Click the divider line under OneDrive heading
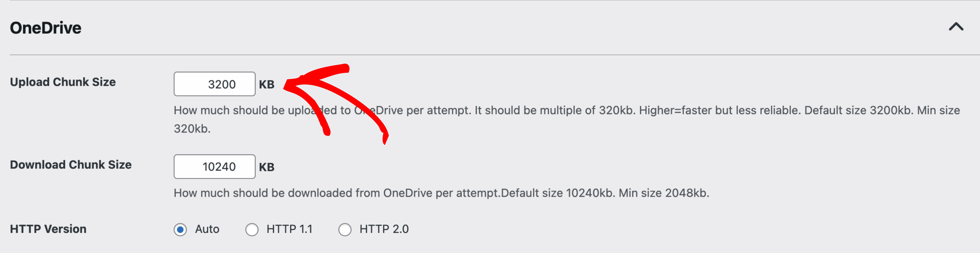The image size is (980, 253). pos(495,55)
